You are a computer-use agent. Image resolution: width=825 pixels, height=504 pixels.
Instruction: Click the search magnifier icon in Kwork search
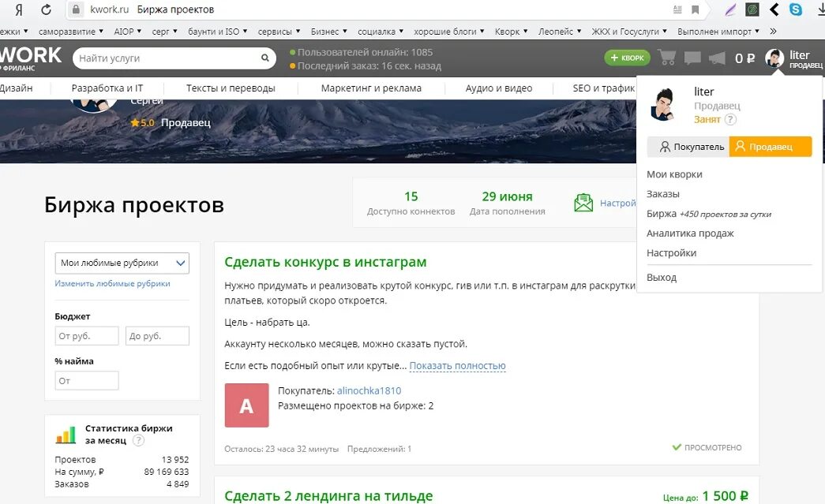pyautogui.click(x=265, y=58)
